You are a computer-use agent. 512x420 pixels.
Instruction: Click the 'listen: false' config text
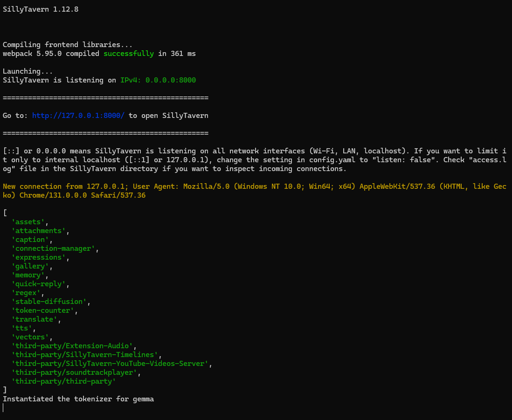tap(404, 160)
